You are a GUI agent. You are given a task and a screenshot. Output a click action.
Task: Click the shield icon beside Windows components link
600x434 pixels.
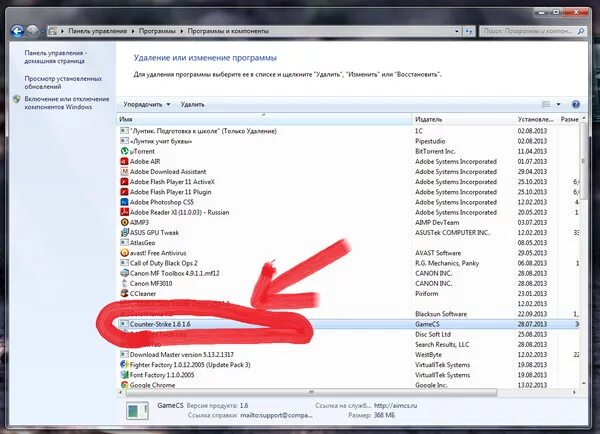point(17,99)
